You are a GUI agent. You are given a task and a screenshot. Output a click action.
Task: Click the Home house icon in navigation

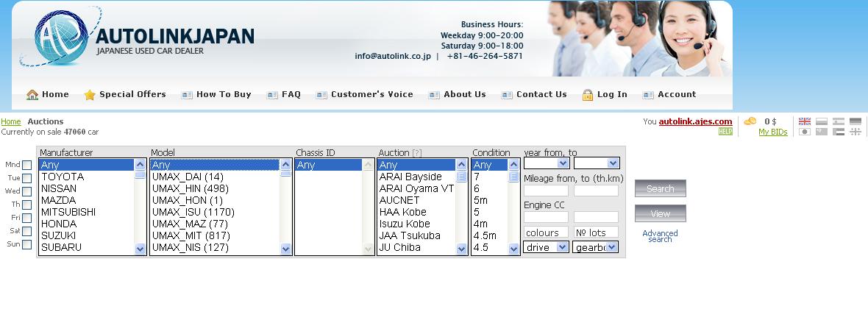tap(32, 95)
